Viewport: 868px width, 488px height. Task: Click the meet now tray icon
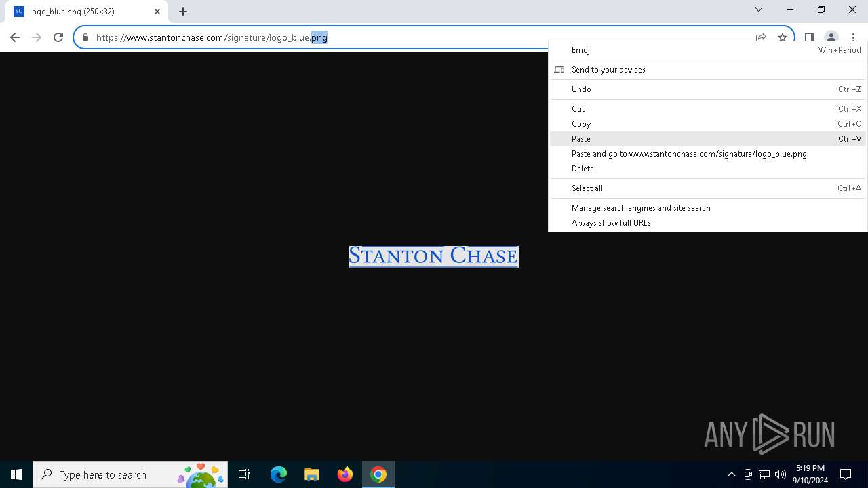point(748,474)
